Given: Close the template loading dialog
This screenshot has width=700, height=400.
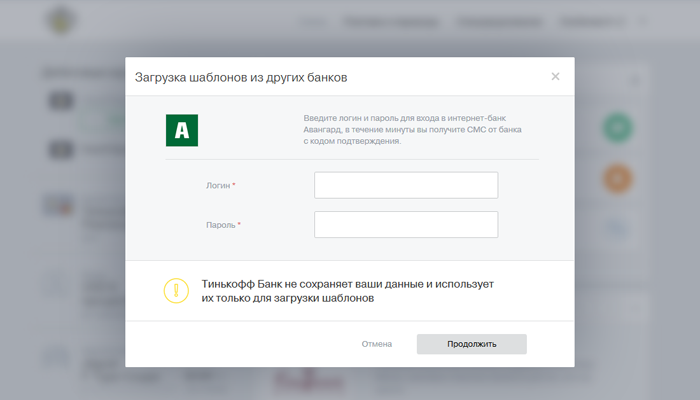Looking at the screenshot, I should (x=555, y=76).
